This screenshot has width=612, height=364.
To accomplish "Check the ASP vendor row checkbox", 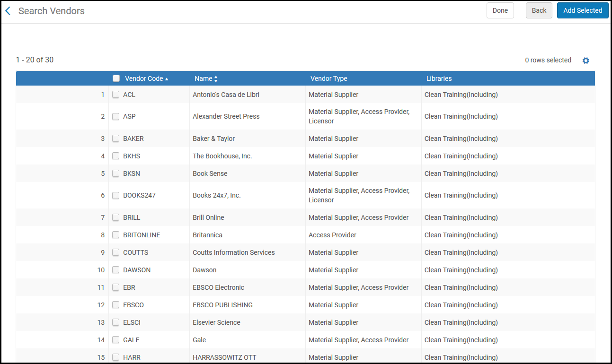I will tap(115, 116).
